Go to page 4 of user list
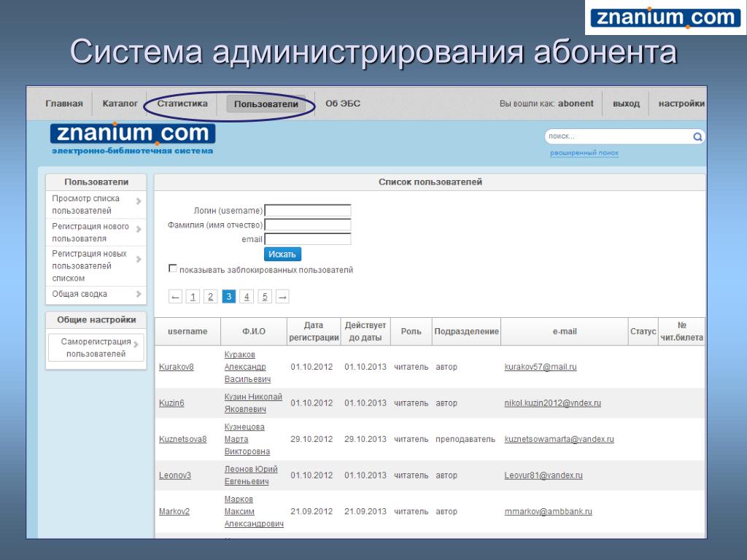747x560 pixels. pyautogui.click(x=247, y=296)
